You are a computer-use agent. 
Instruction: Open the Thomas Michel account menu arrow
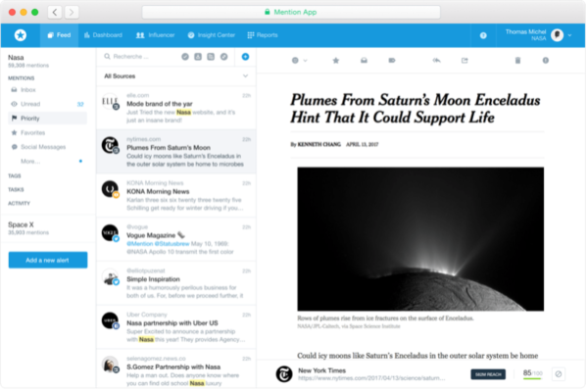[569, 35]
